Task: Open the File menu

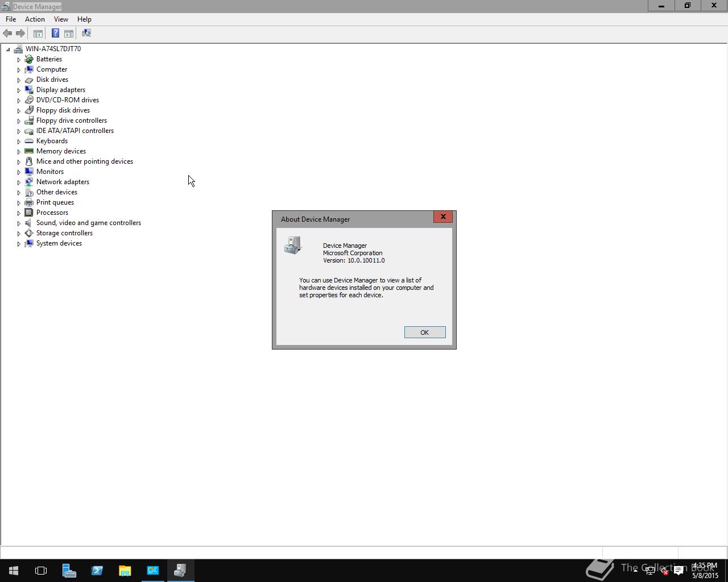Action: coord(11,19)
